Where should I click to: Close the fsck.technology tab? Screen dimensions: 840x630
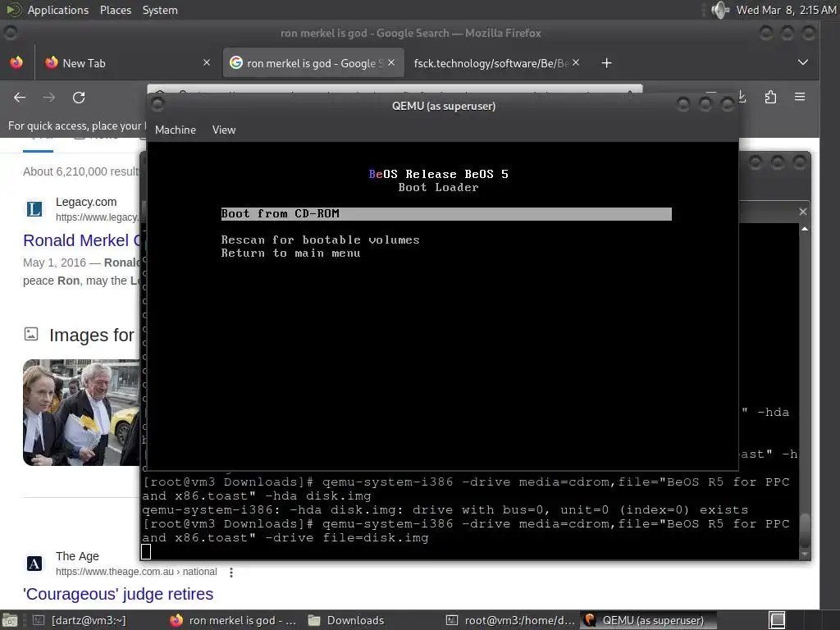576,62
